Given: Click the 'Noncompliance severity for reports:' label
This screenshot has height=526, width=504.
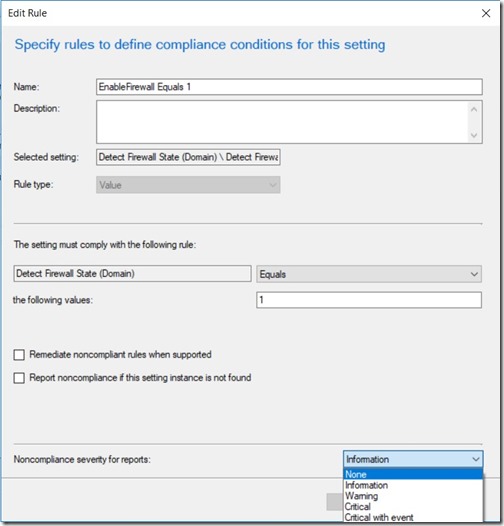Looking at the screenshot, I should tap(82, 459).
